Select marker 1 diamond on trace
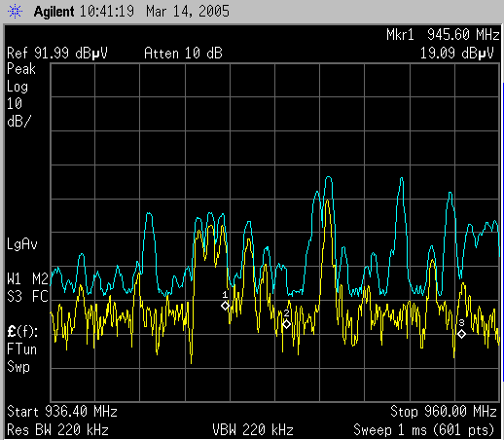504x440 pixels. [x=225, y=306]
